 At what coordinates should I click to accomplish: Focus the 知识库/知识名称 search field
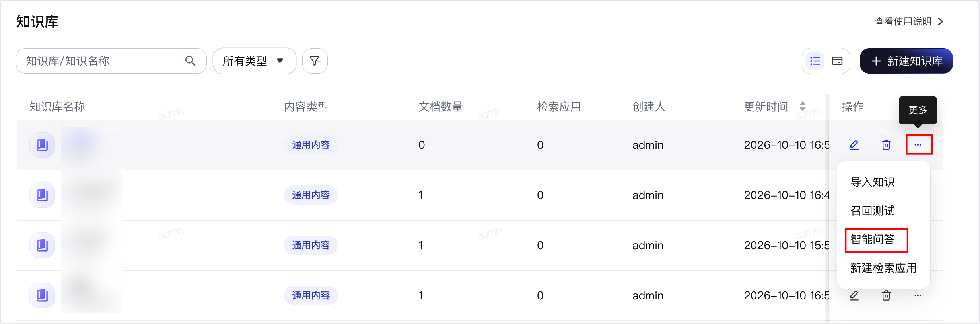coord(111,61)
